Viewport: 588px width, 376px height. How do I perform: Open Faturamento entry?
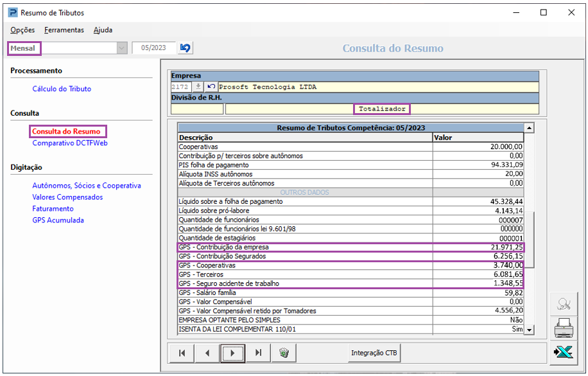[53, 209]
